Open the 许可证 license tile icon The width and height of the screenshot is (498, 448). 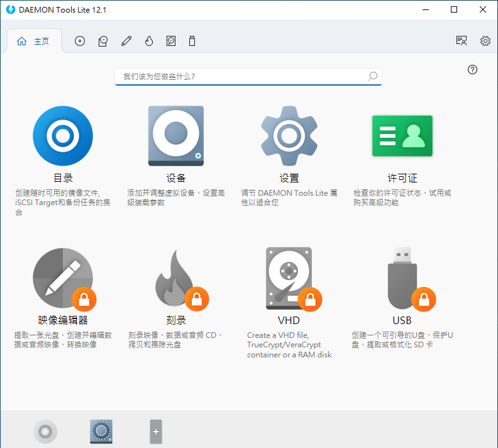[402, 136]
